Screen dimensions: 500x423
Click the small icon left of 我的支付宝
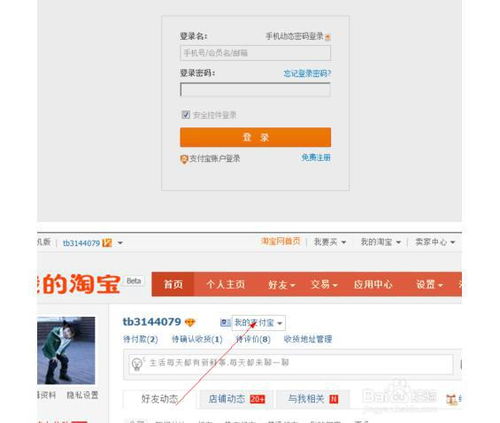[225, 323]
